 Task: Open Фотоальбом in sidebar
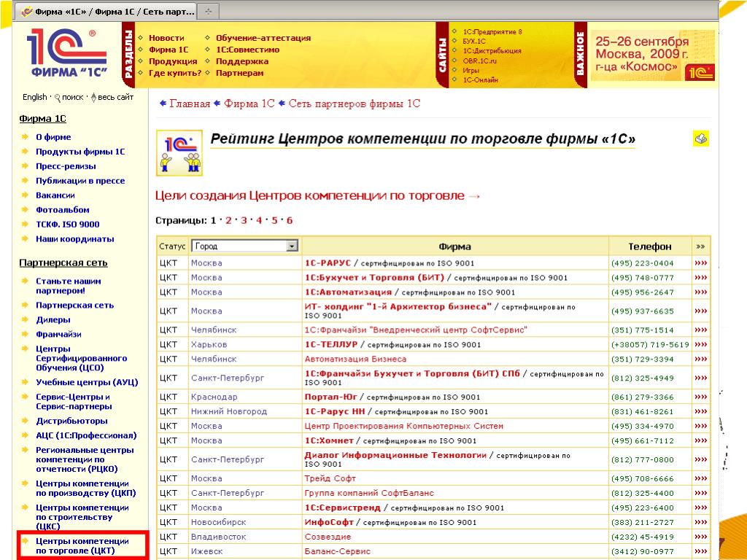(x=63, y=209)
